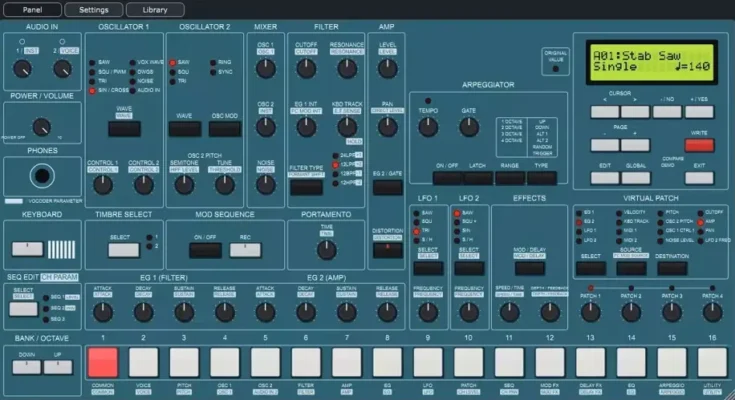Viewport: 735px width, 400px height.
Task: Toggle Mod Sequence ON / OFF button
Action: click(x=205, y=250)
